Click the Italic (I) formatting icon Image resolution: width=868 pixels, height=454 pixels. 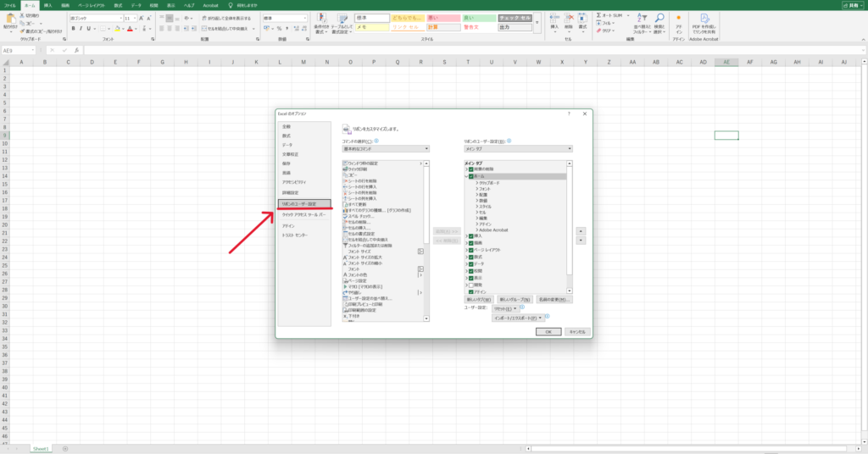(82, 27)
